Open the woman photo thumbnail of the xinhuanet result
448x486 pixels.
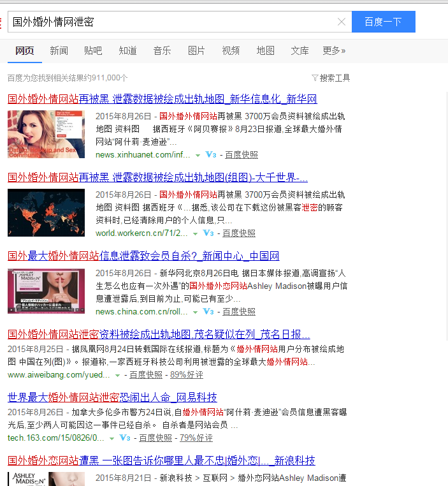(46, 134)
